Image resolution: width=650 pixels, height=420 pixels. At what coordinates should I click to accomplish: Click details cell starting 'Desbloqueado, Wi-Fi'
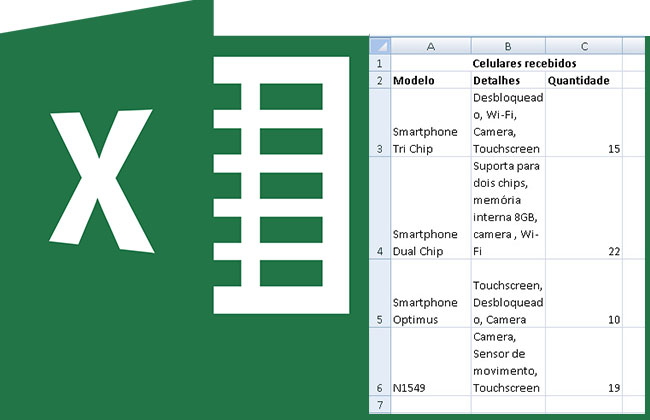coord(508,123)
